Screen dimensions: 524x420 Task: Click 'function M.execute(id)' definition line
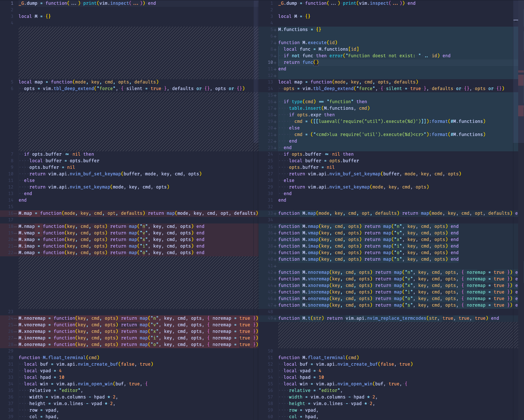[x=308, y=43]
